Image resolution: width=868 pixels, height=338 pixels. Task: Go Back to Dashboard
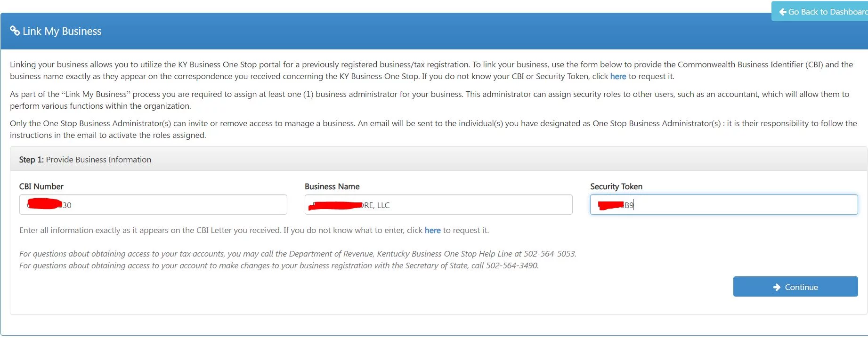coord(819,12)
